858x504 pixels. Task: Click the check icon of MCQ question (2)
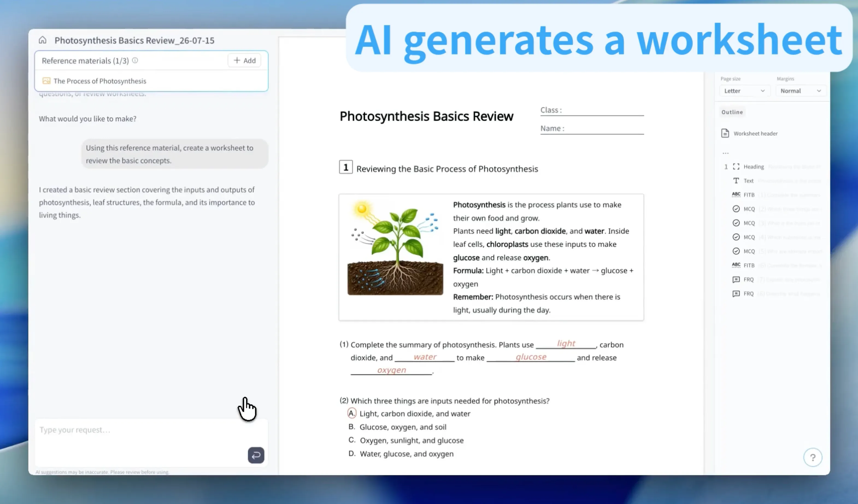(x=736, y=209)
